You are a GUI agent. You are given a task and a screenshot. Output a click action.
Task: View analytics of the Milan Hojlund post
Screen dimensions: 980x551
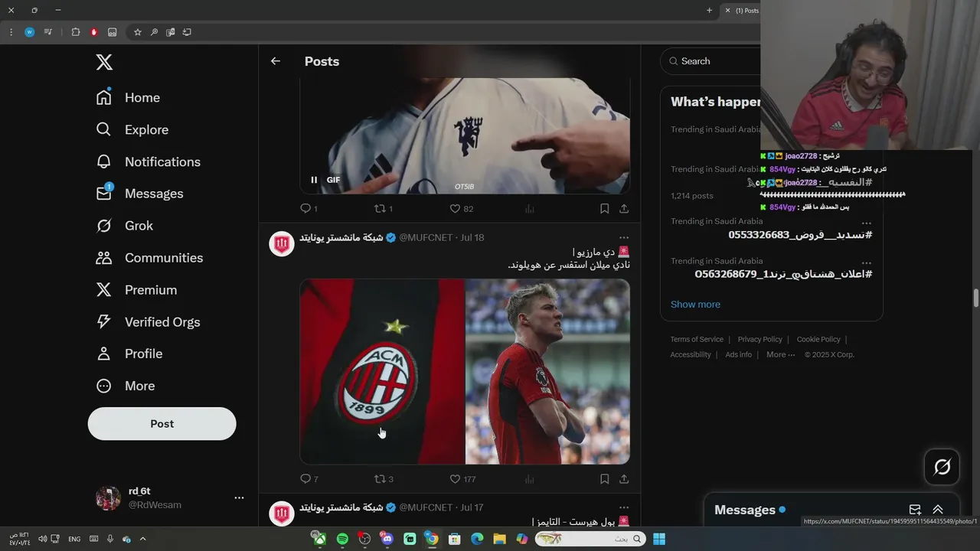tap(530, 479)
